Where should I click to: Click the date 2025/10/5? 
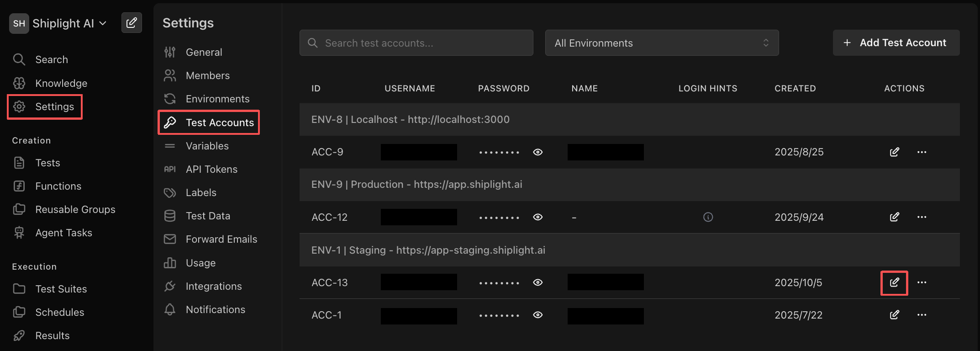[x=798, y=282]
